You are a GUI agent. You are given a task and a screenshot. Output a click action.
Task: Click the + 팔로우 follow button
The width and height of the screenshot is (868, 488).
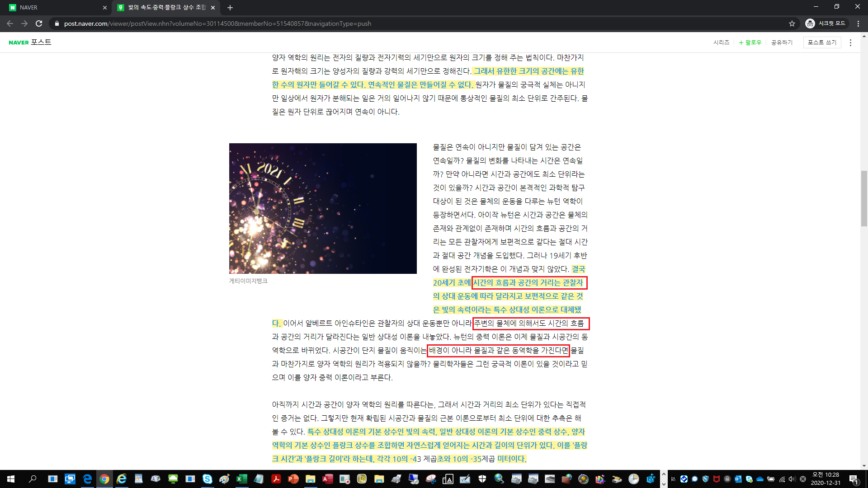click(750, 42)
